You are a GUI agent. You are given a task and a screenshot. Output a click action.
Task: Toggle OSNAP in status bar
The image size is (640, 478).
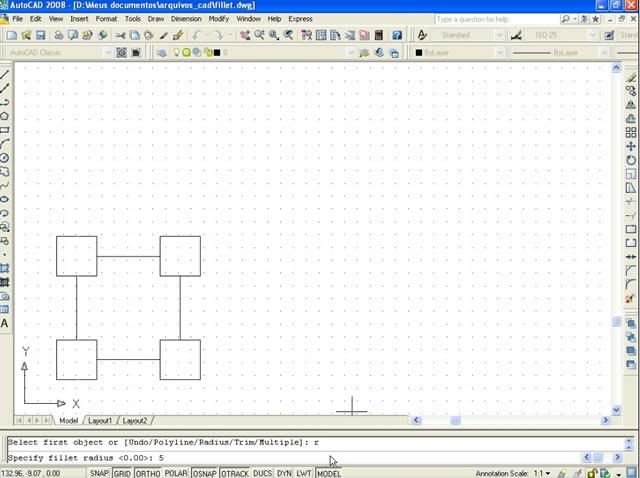205,473
